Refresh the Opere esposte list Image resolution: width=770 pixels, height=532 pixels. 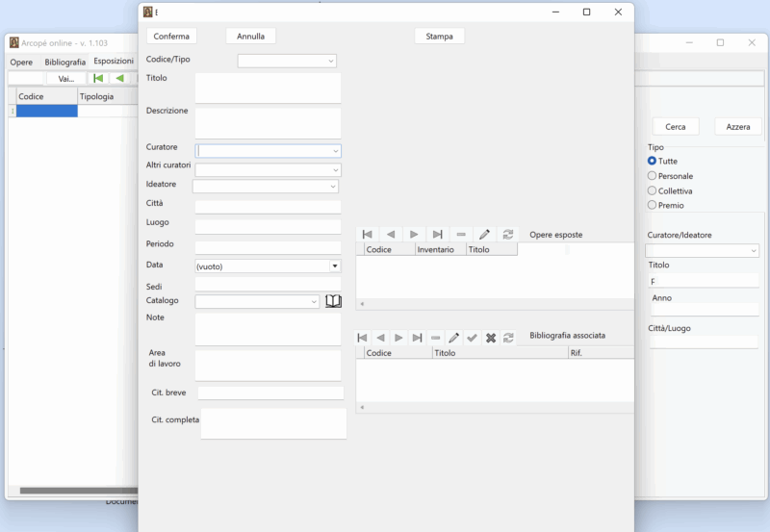click(x=508, y=235)
